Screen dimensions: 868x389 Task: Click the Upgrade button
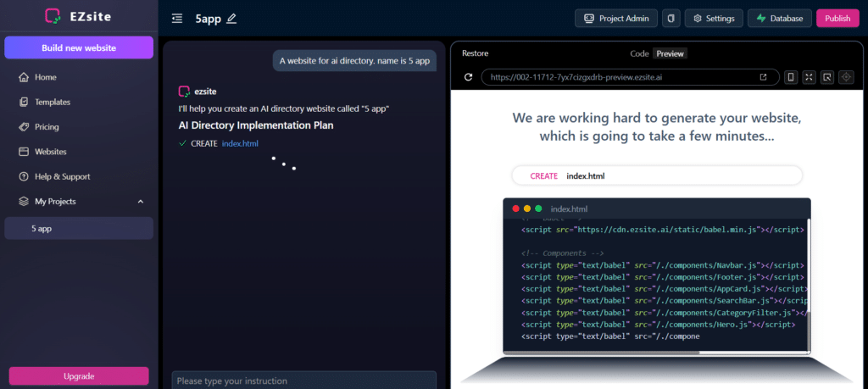(x=79, y=375)
